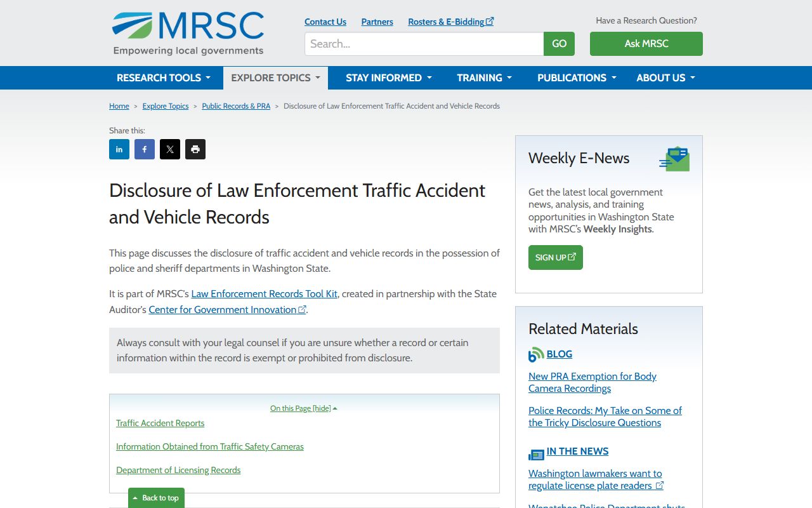Open the Explore Topics menu
Viewport: 812px width, 508px height.
(x=275, y=77)
